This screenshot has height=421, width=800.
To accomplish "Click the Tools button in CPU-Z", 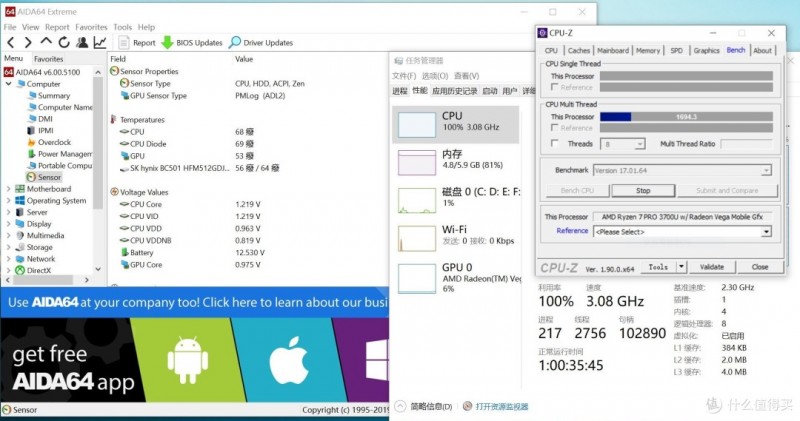I will (658, 267).
